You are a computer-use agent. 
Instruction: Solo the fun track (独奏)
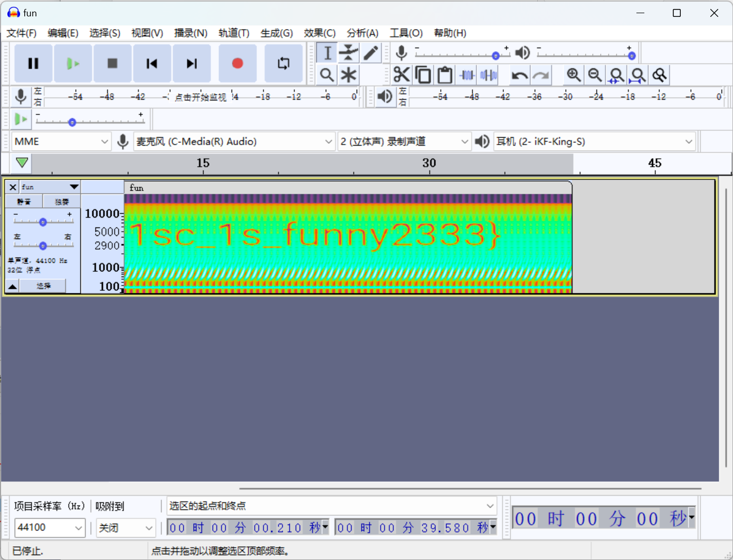(x=62, y=202)
